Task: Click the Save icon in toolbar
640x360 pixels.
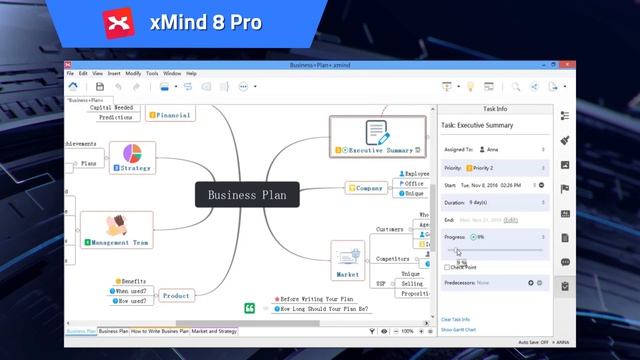Action: coord(100,87)
